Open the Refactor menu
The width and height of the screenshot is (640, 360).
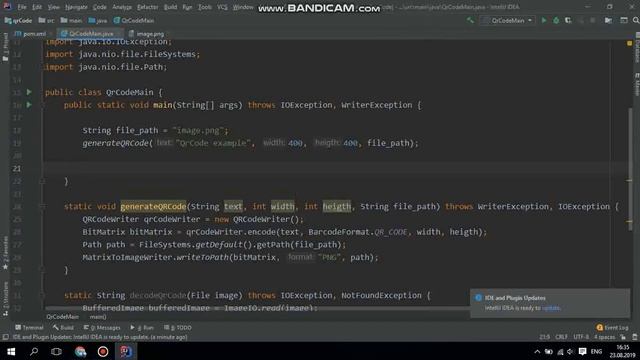click(147, 7)
